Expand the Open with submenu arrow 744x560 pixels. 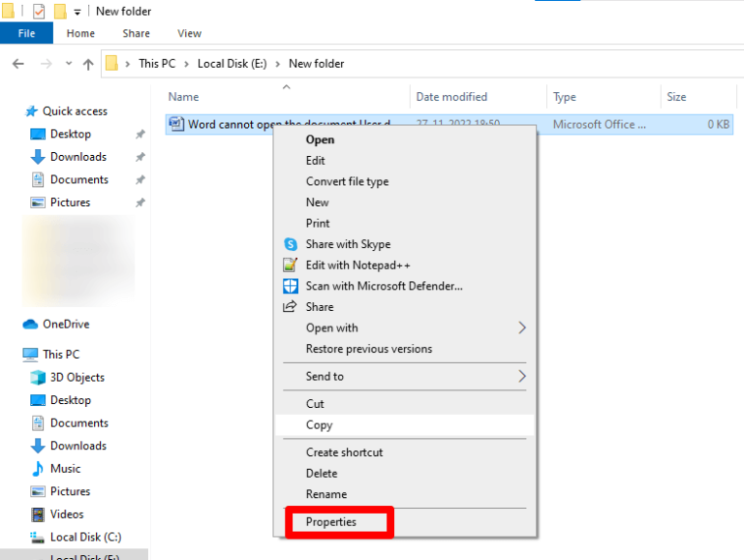[x=522, y=328]
